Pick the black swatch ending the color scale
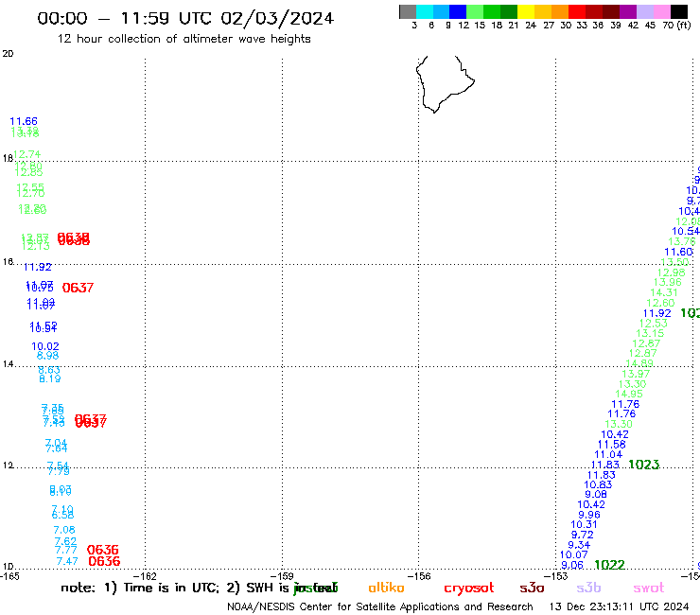The image size is (700, 615). click(x=678, y=11)
